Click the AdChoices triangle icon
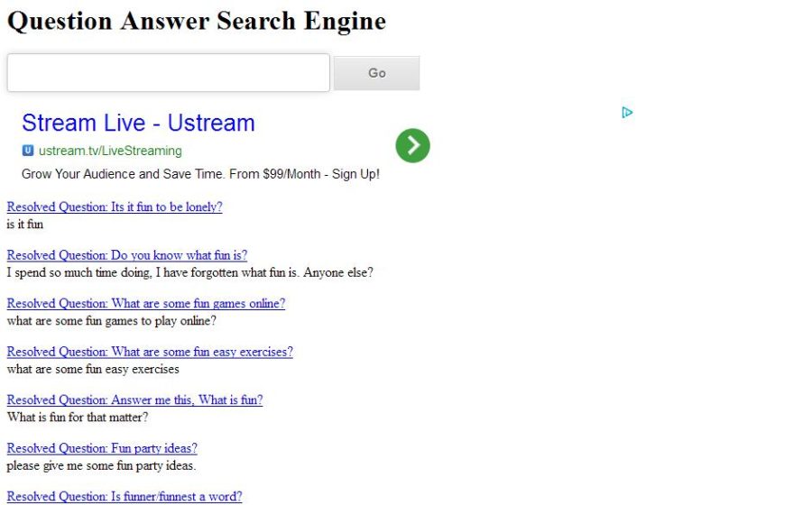Viewport: 812px width, 505px height. pos(627,113)
